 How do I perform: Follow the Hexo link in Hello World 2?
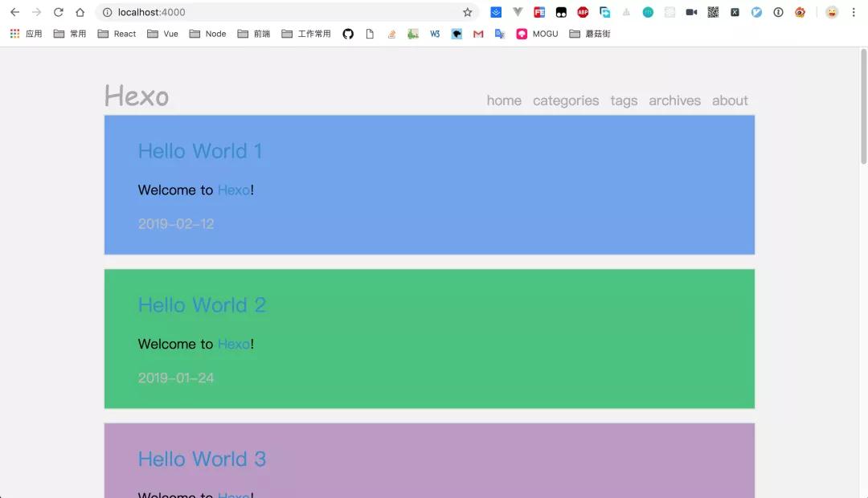click(234, 344)
